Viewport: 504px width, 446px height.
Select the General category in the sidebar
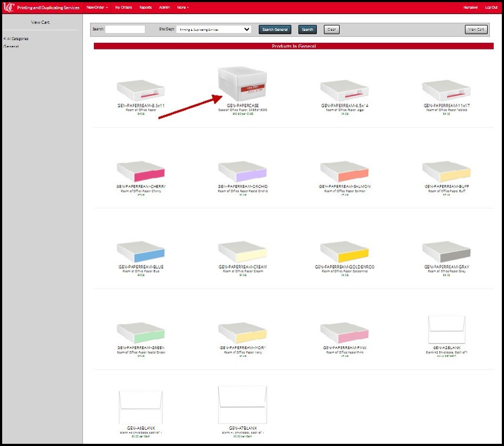click(x=10, y=47)
